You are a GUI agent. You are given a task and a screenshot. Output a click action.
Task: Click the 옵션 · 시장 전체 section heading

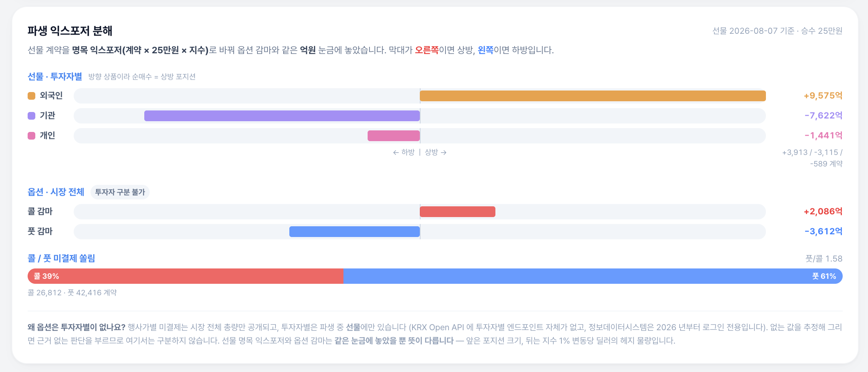click(x=56, y=192)
